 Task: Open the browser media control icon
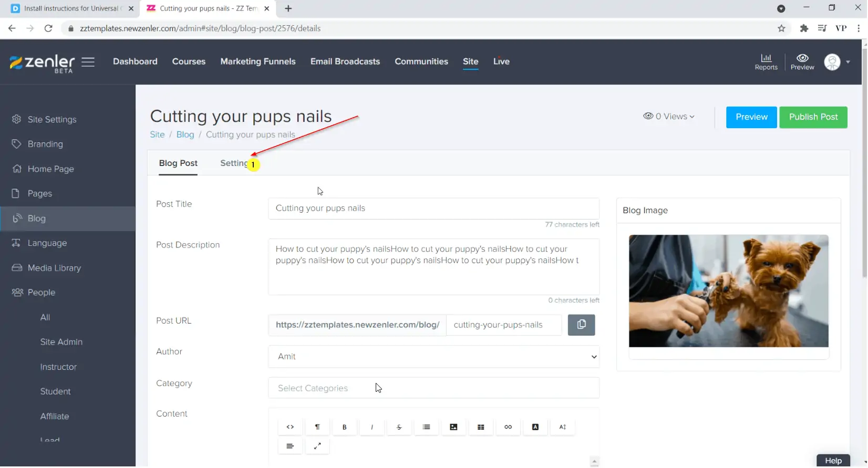823,28
